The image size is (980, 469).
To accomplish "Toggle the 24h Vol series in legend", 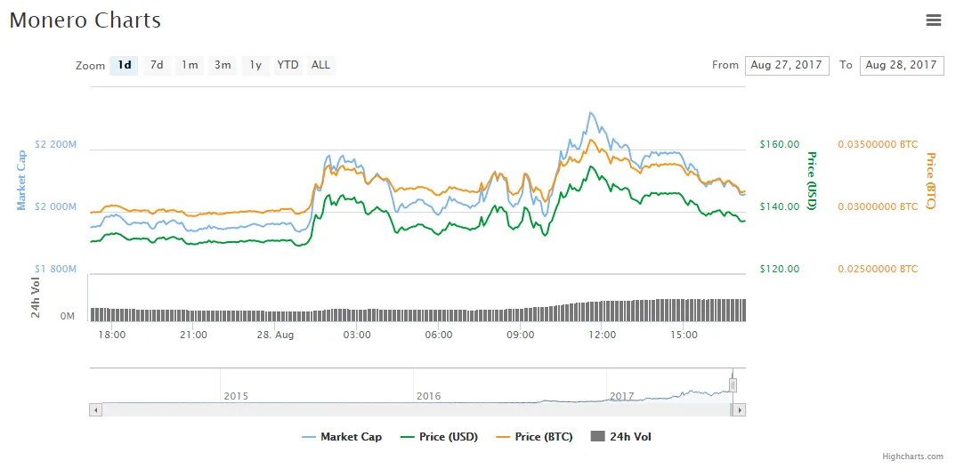I will click(x=620, y=437).
